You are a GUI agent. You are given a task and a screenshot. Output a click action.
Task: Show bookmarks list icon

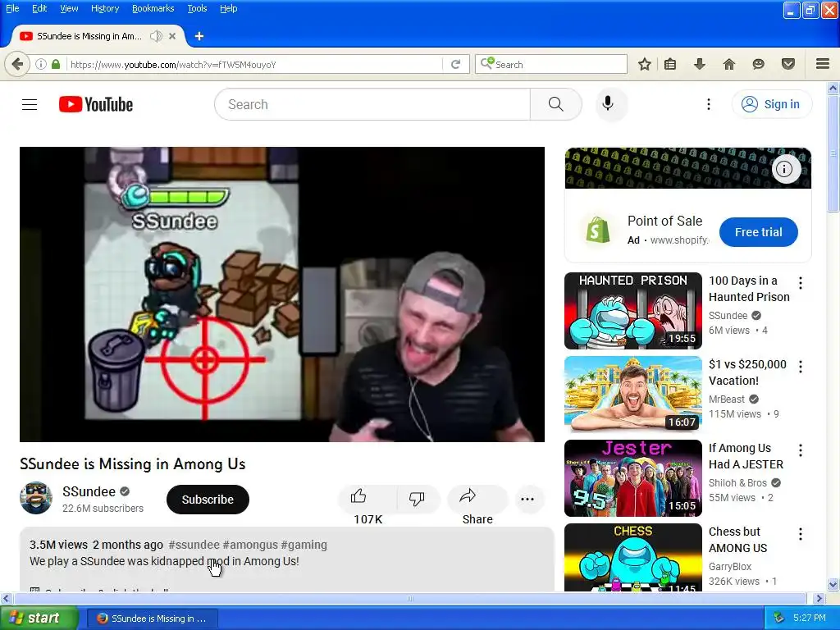(669, 64)
